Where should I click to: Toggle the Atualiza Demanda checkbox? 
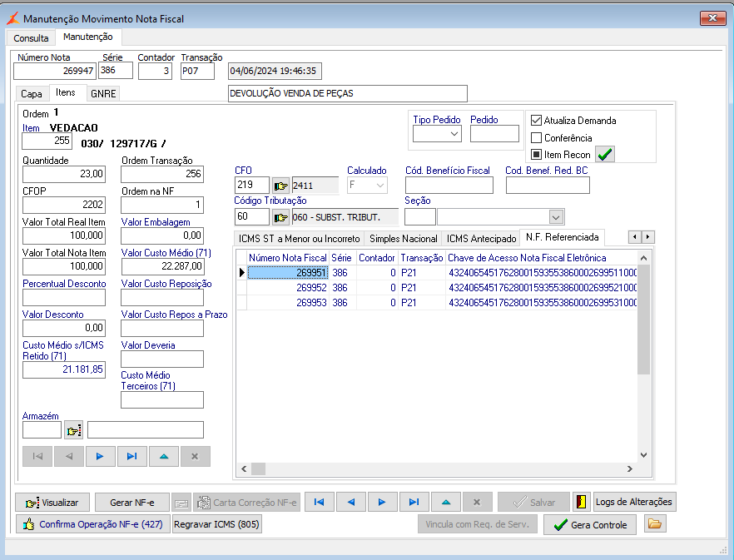click(537, 121)
